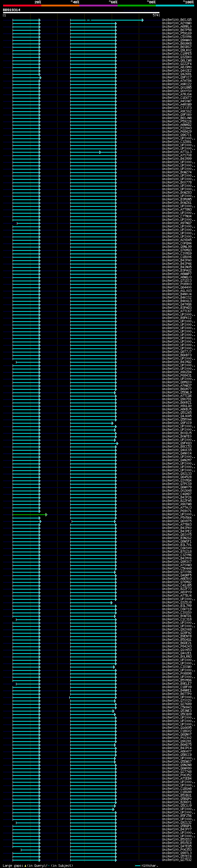Select subject label UniRef100_Q9FKQ3
This screenshot has height=868, width=197.
[x=177, y=443]
